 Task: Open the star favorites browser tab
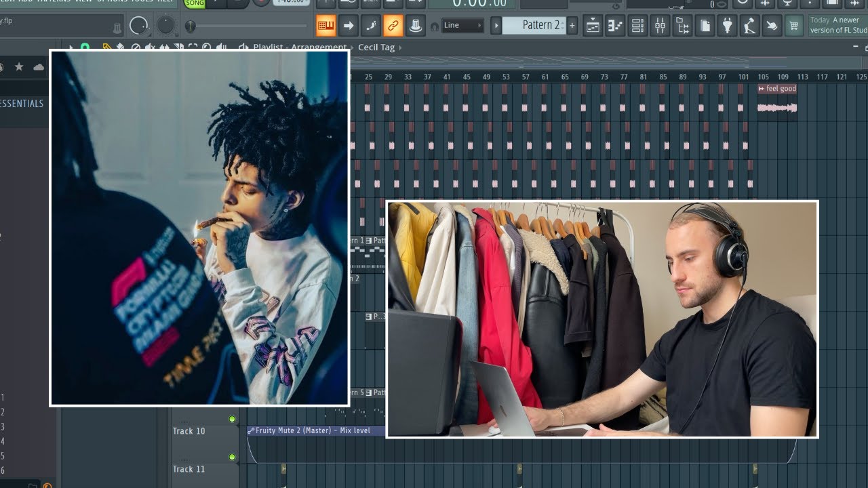click(19, 66)
